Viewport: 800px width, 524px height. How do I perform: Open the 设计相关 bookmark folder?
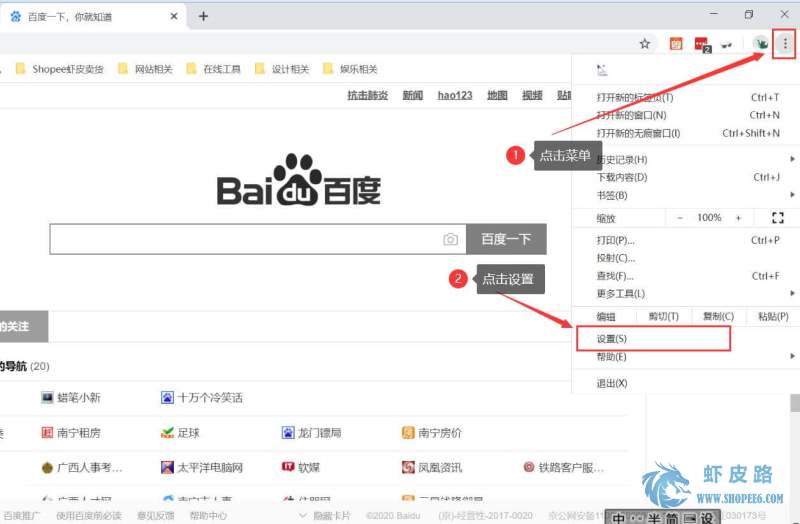(x=282, y=69)
